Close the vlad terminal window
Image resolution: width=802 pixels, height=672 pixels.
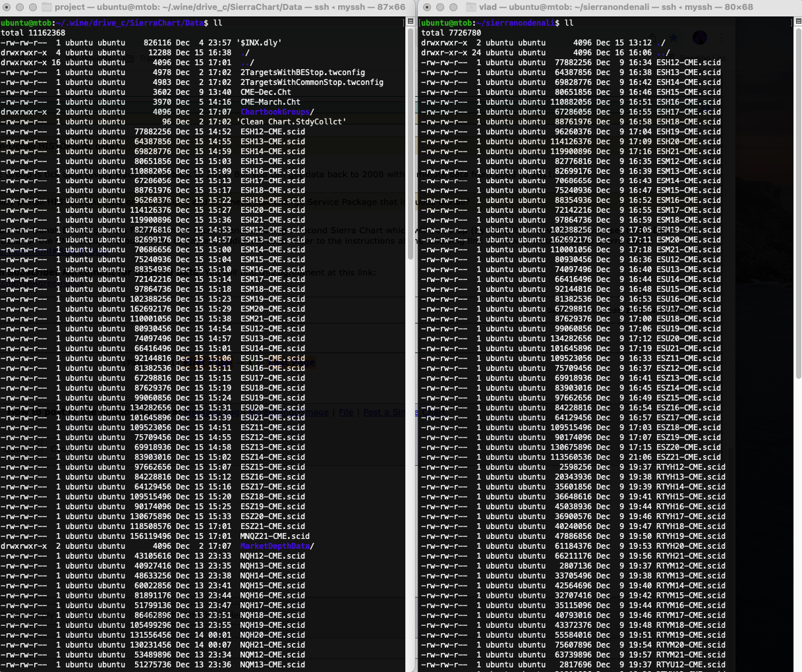point(427,7)
